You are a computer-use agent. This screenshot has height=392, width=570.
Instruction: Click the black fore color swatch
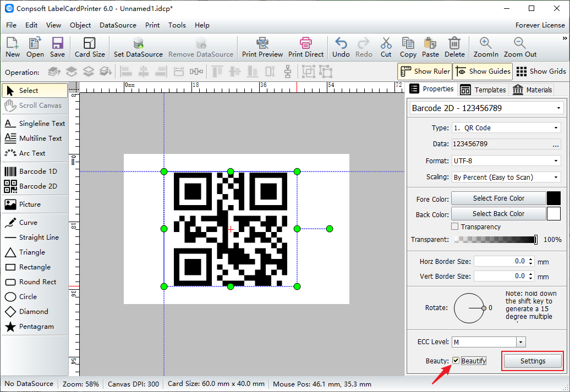pos(553,198)
